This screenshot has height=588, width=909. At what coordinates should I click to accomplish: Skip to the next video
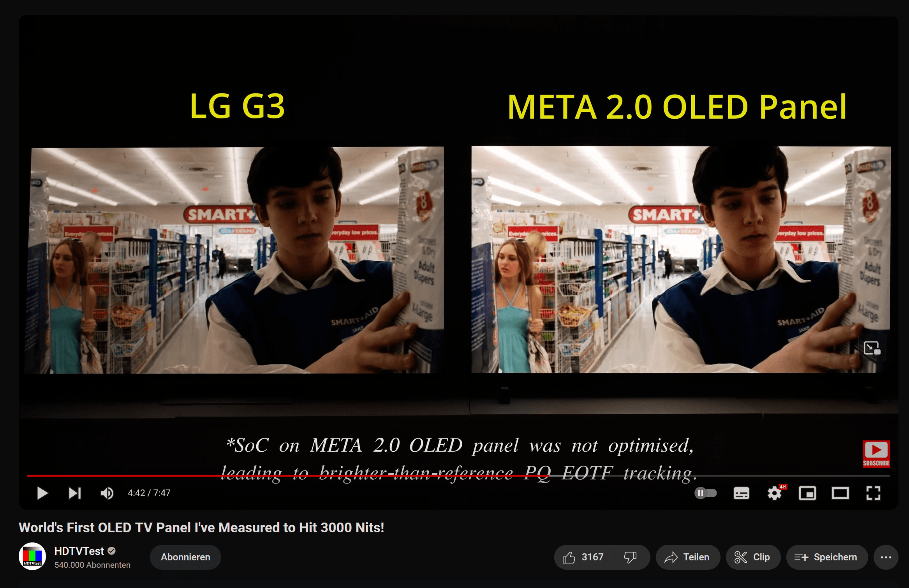click(75, 493)
